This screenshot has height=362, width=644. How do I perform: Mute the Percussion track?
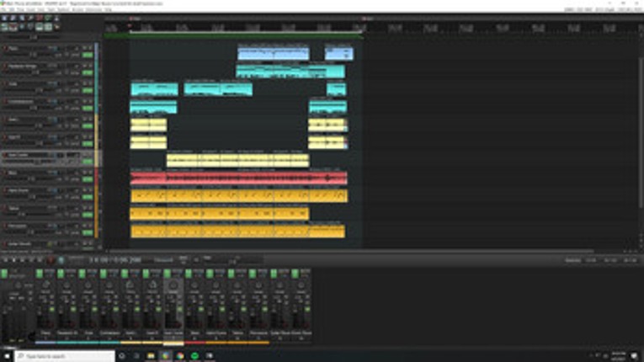(x=85, y=226)
